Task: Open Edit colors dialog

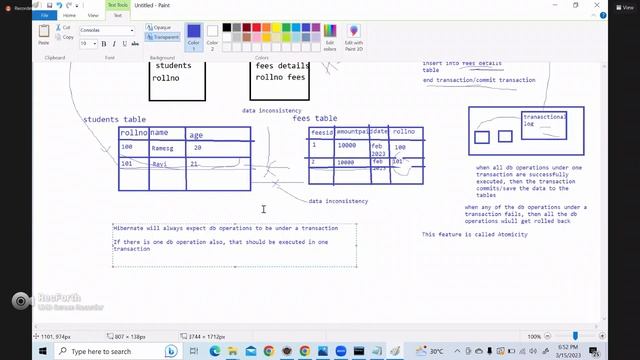Action: coord(330,37)
